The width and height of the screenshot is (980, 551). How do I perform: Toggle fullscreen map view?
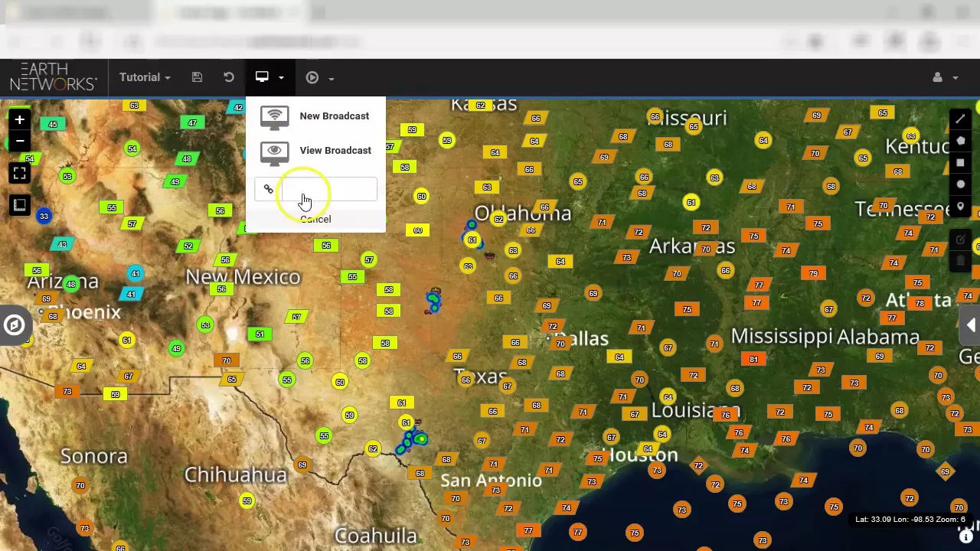[x=20, y=174]
